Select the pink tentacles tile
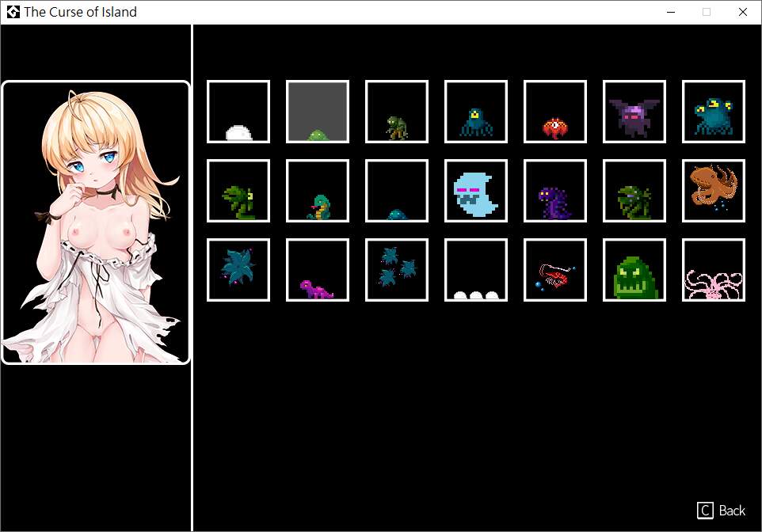The width and height of the screenshot is (762, 532). pos(714,270)
